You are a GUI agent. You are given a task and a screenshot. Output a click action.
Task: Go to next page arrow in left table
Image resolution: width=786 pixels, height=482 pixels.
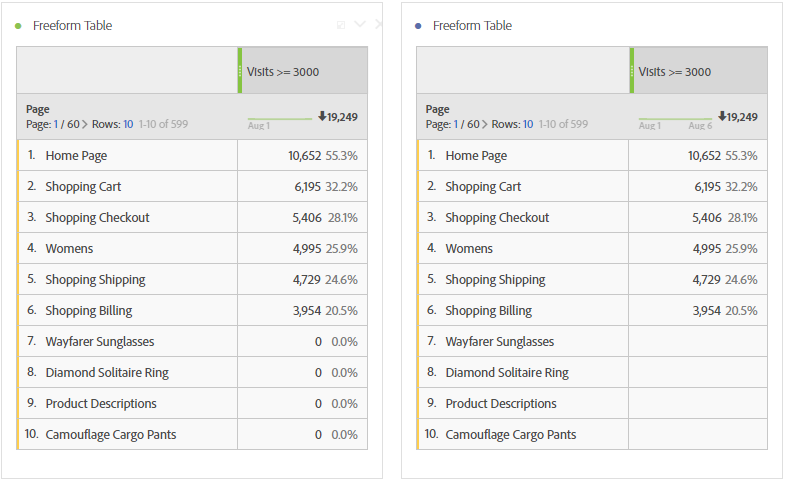tap(85, 124)
